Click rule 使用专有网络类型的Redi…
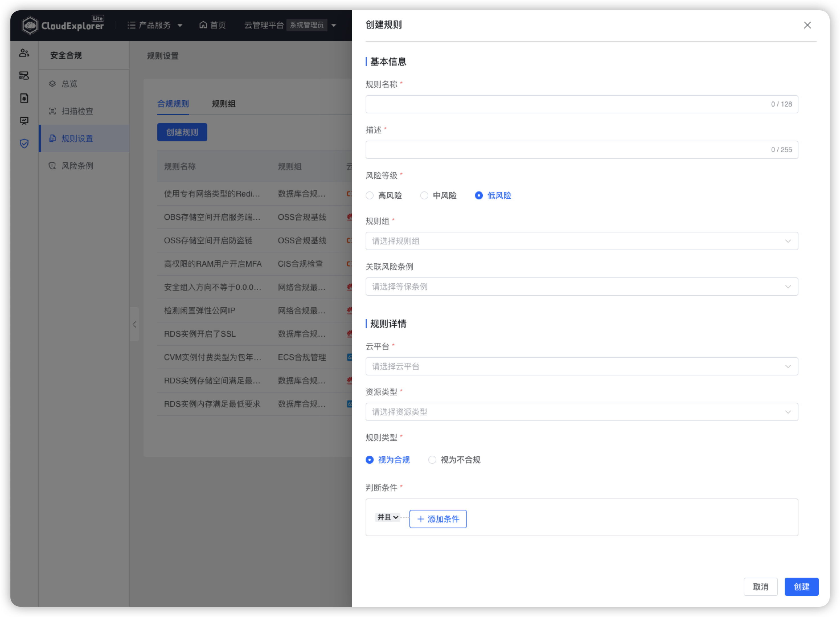The height and width of the screenshot is (617, 840). coord(212,194)
